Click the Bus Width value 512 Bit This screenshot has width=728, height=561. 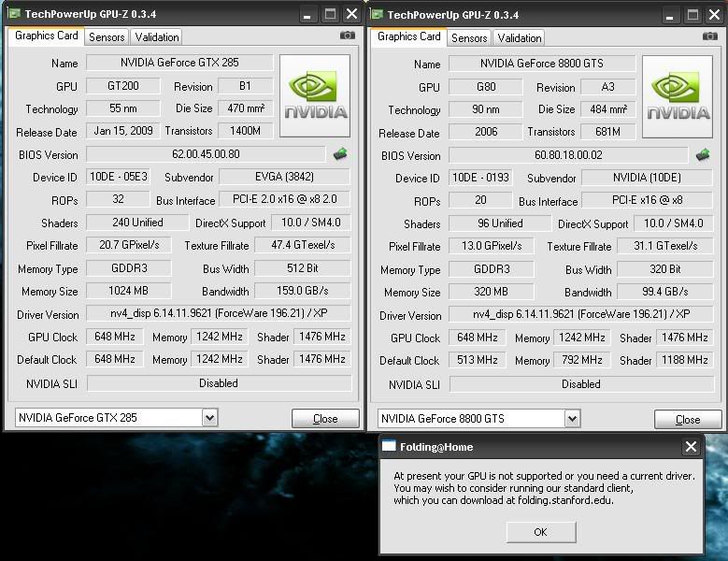[x=303, y=268]
